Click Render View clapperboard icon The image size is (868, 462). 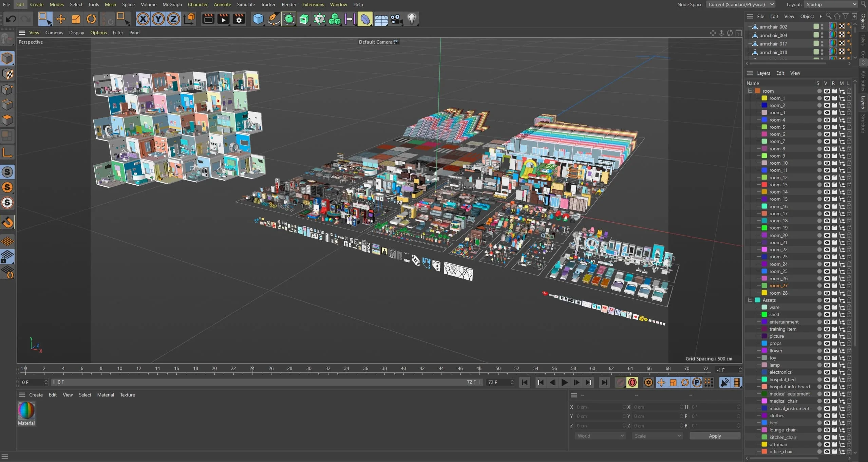(208, 19)
